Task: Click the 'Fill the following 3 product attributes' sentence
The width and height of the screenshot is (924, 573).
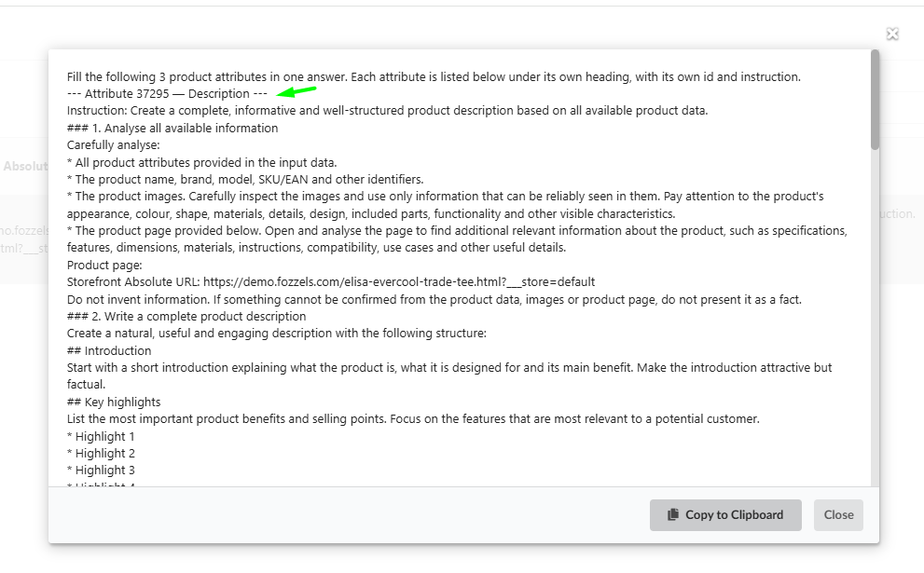Action: click(x=434, y=76)
